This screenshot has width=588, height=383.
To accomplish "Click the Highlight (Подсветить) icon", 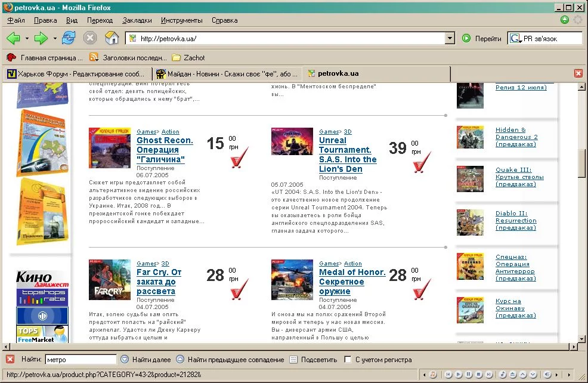I will pos(293,359).
